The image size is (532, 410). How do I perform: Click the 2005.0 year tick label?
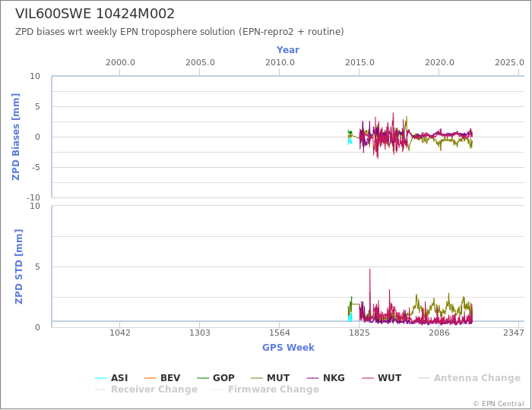[x=200, y=63]
